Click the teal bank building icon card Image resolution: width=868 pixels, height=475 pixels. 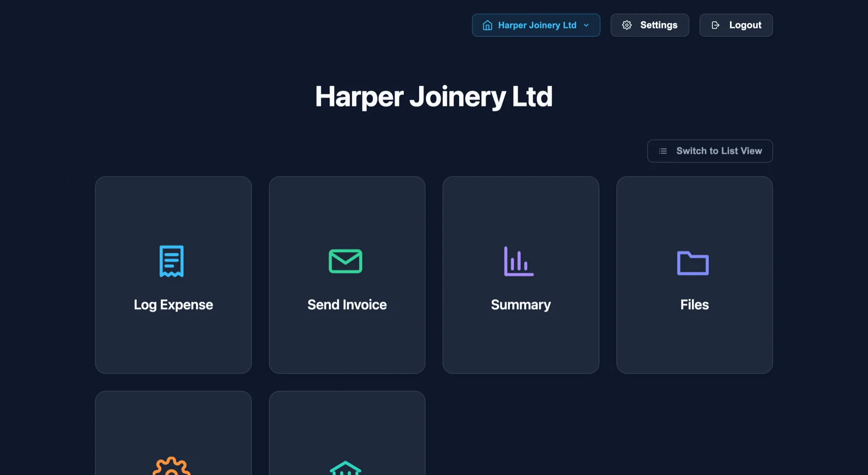tap(347, 433)
